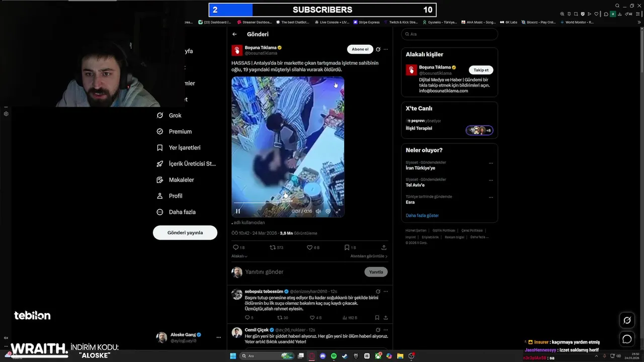Screen dimensions: 644x362
Task: Open Makaleler in the sidebar
Action: click(175, 179)
